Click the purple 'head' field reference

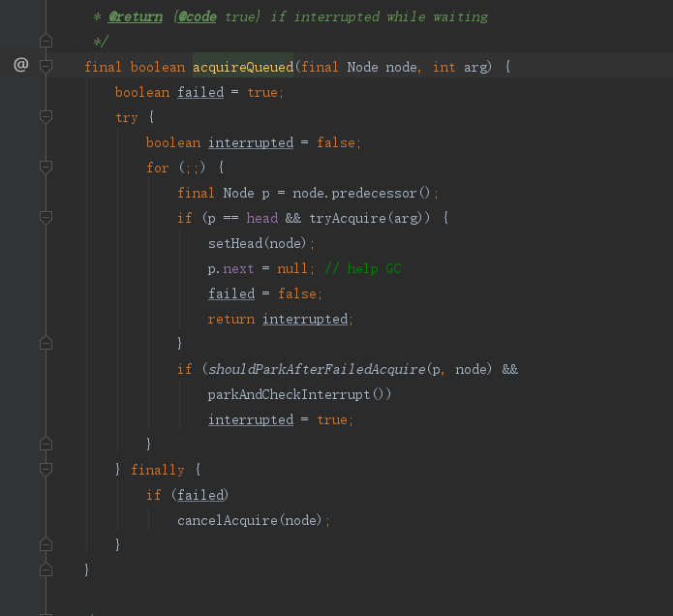(x=262, y=218)
